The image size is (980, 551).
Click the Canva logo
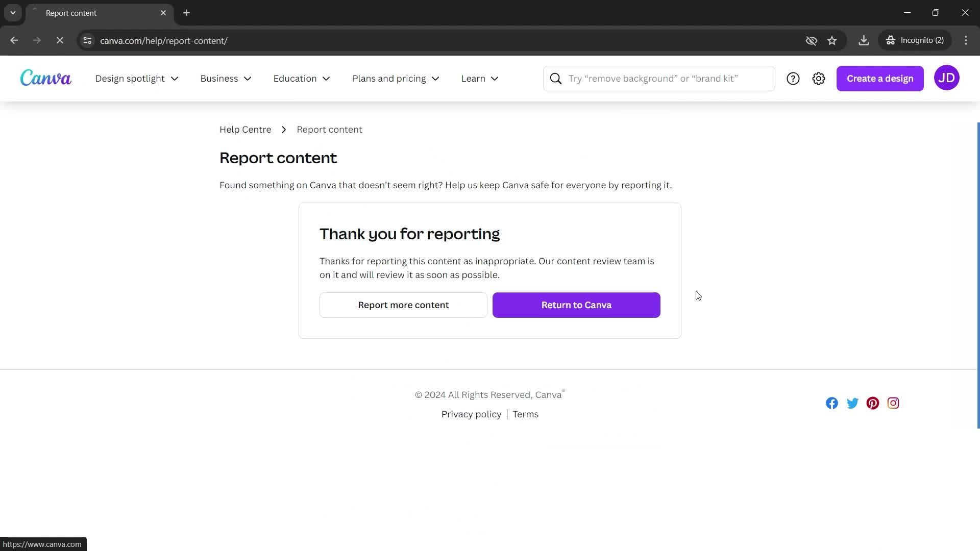45,78
